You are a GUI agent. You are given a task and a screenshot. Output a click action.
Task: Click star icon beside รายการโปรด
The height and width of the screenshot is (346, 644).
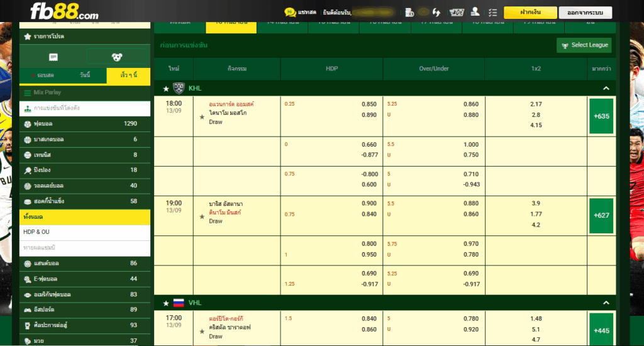coord(28,36)
